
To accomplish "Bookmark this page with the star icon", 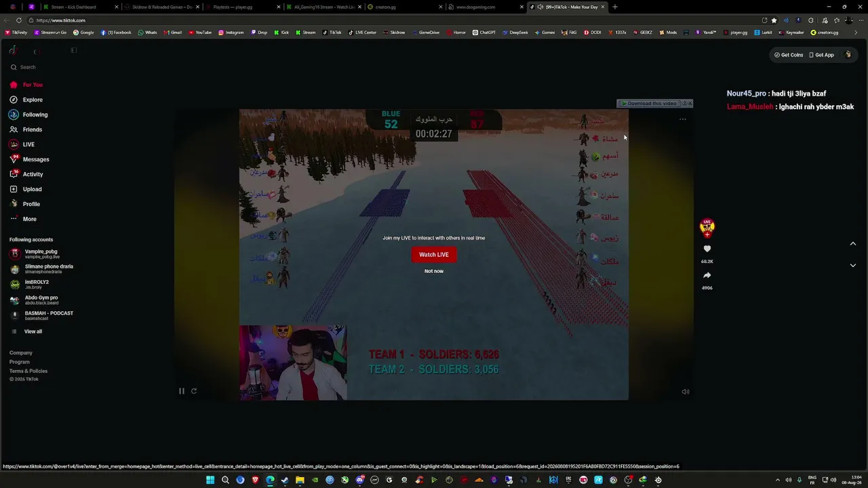I will [x=774, y=20].
